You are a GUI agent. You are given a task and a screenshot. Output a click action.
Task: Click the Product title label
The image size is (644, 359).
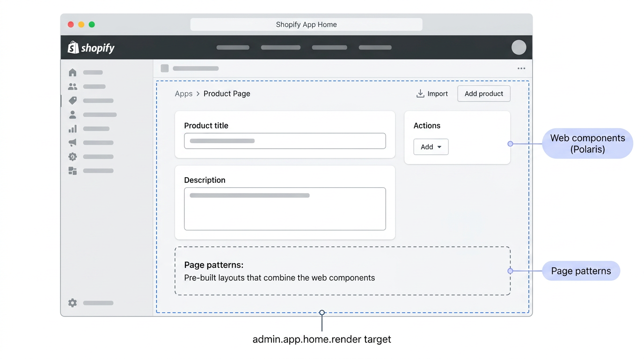click(206, 126)
